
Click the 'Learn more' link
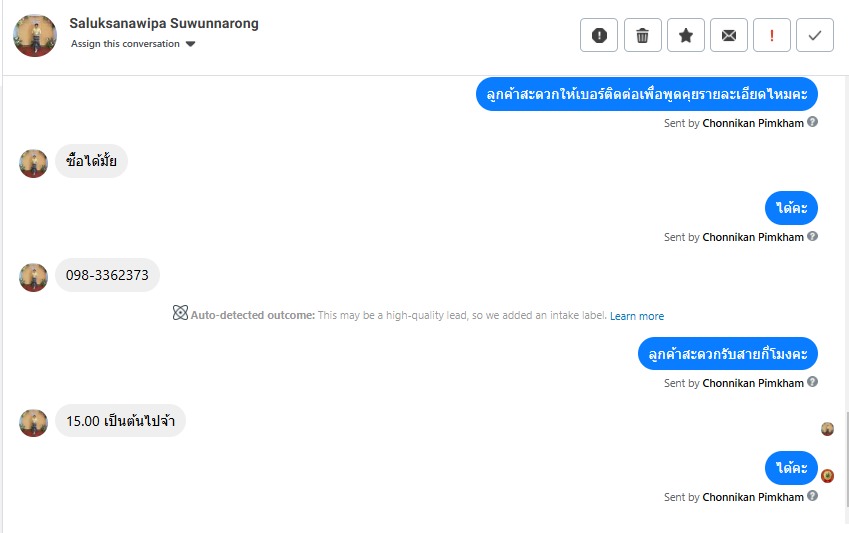637,316
